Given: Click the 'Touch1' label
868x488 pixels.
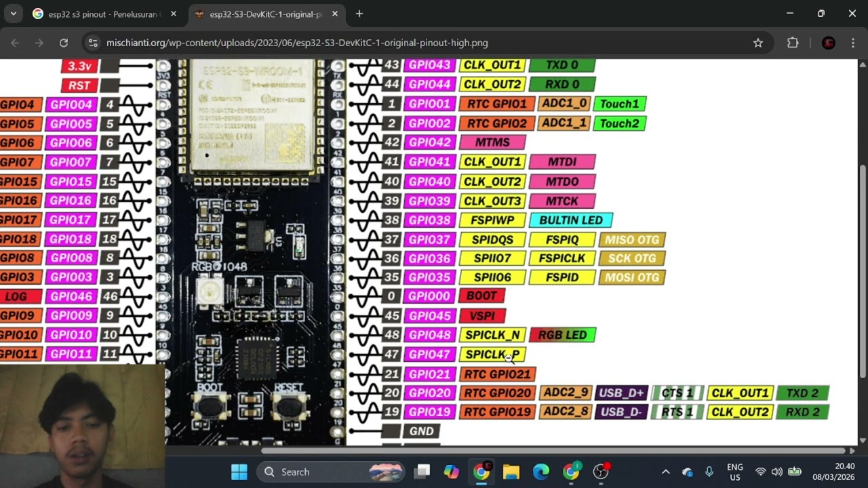Looking at the screenshot, I should pyautogui.click(x=619, y=104).
